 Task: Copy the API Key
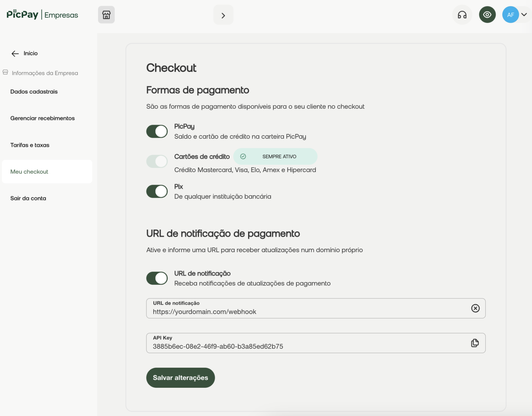click(474, 343)
